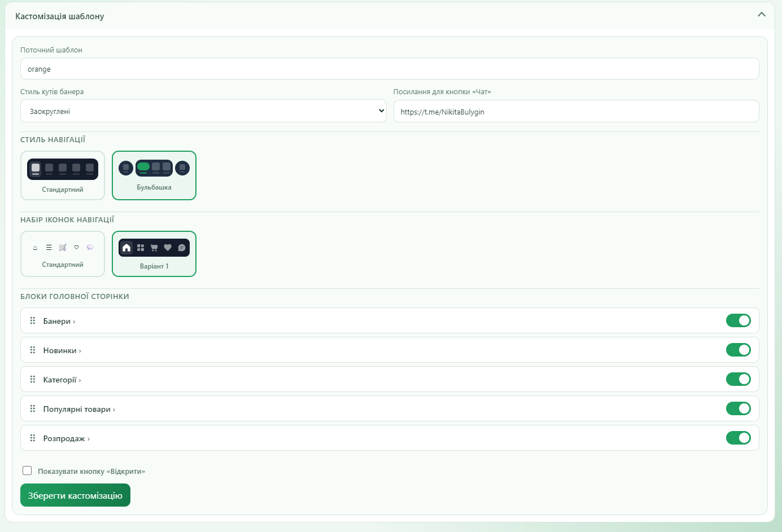
Task: Grab the drag handle for Розпродаж
Action: [33, 438]
